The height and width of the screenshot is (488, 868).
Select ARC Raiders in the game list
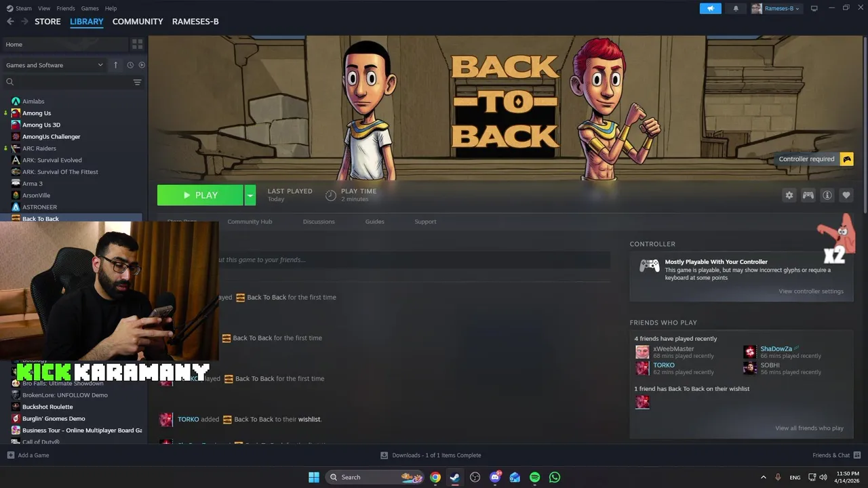click(x=39, y=148)
